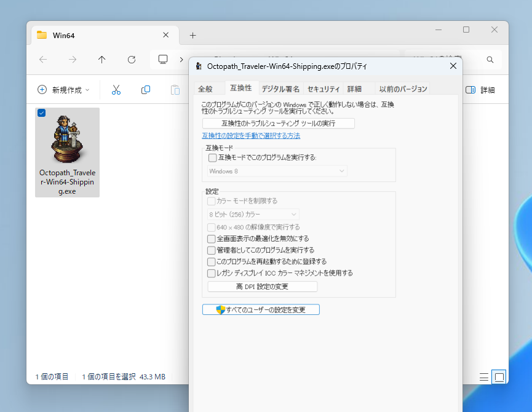Click the copy icon in toolbar
The height and width of the screenshot is (412, 532).
pyautogui.click(x=146, y=90)
